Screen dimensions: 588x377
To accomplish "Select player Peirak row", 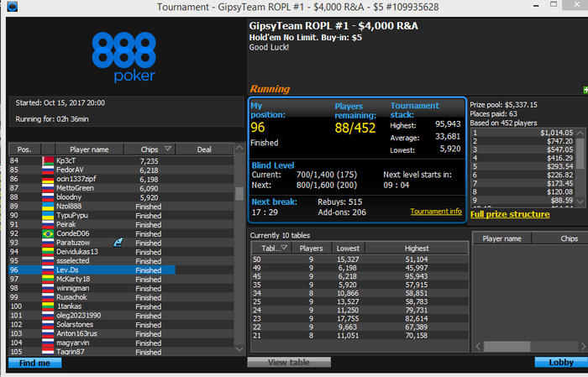I will click(x=121, y=224).
